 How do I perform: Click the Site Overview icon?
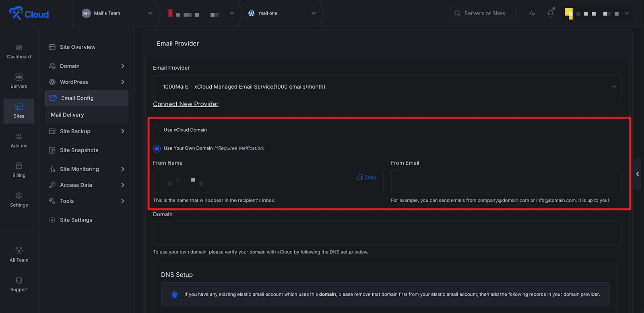point(52,47)
